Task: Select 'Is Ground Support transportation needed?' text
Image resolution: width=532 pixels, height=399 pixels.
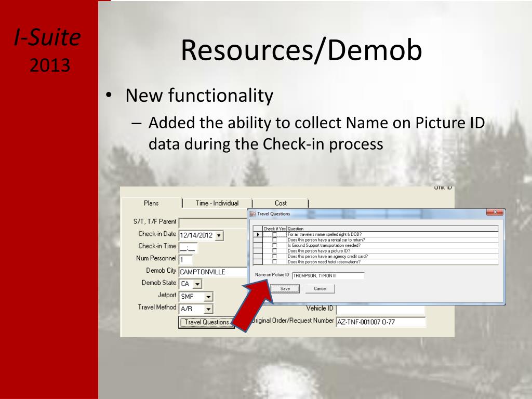Action: coord(324,245)
